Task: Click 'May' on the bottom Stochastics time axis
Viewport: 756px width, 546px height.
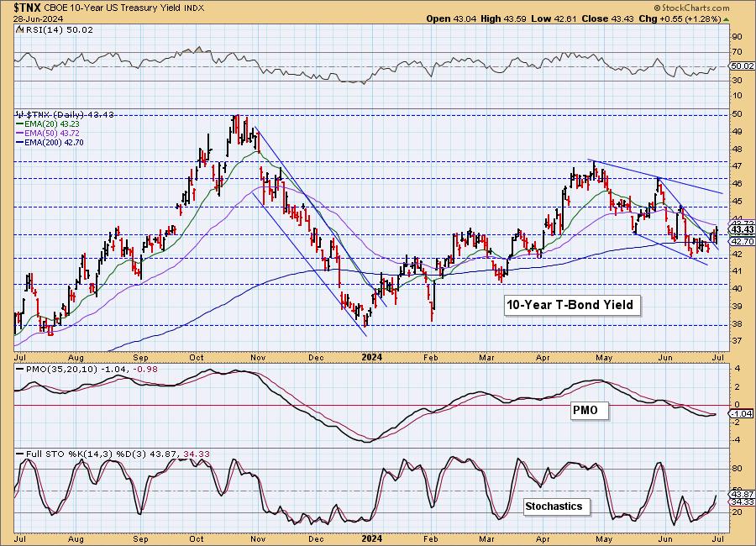Action: click(604, 538)
